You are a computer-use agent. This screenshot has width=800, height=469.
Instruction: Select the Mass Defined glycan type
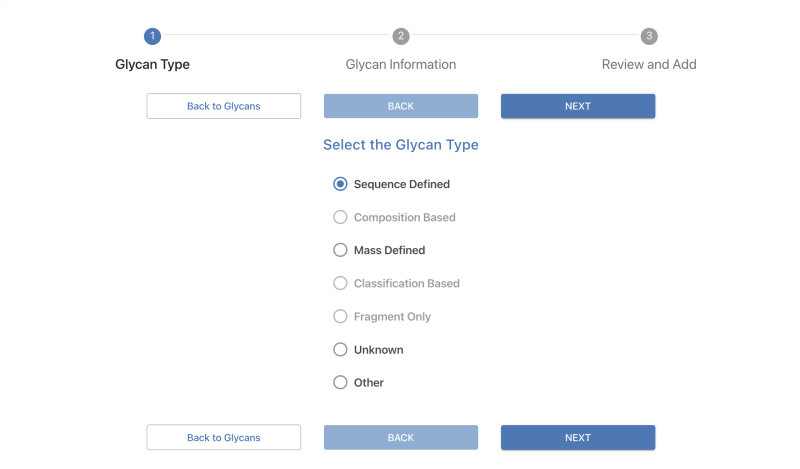(x=340, y=250)
